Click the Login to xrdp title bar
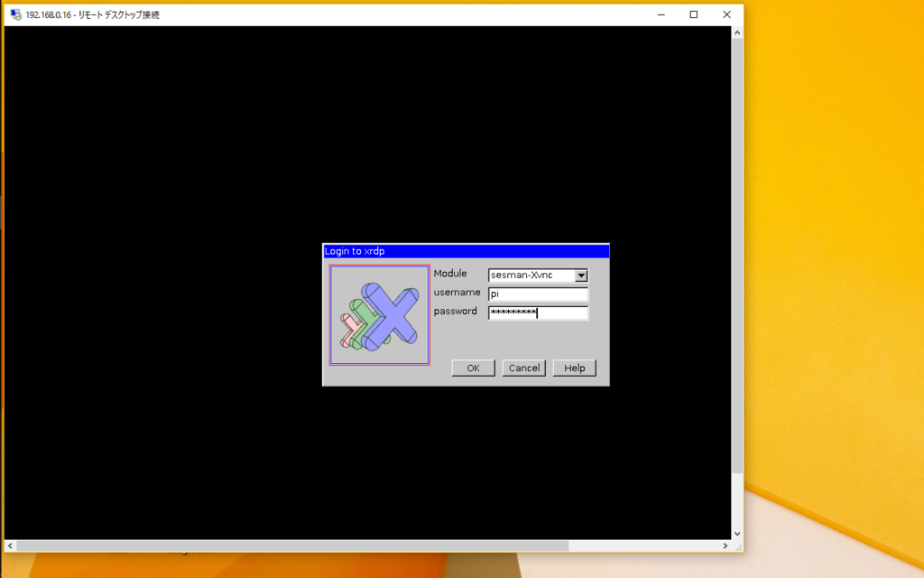This screenshot has width=924, height=578. pyautogui.click(x=466, y=251)
